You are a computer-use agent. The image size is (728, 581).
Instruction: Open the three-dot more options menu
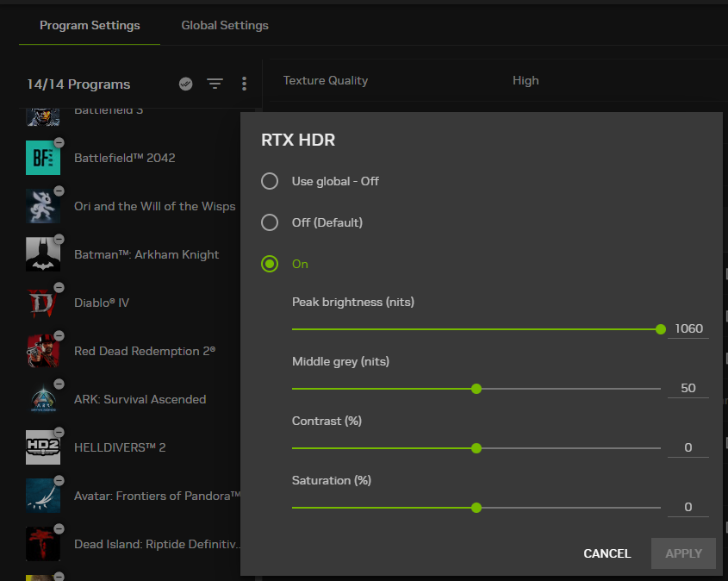pos(244,84)
